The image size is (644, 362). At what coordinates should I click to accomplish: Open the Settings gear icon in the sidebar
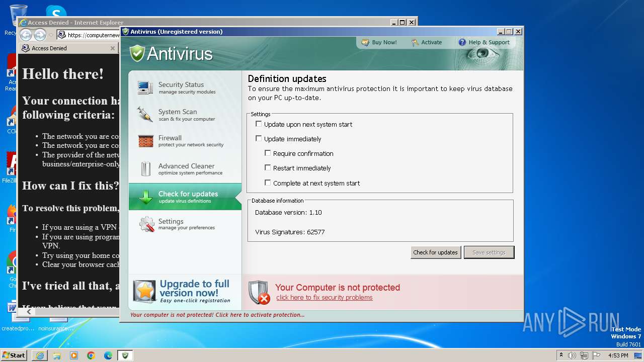point(146,224)
